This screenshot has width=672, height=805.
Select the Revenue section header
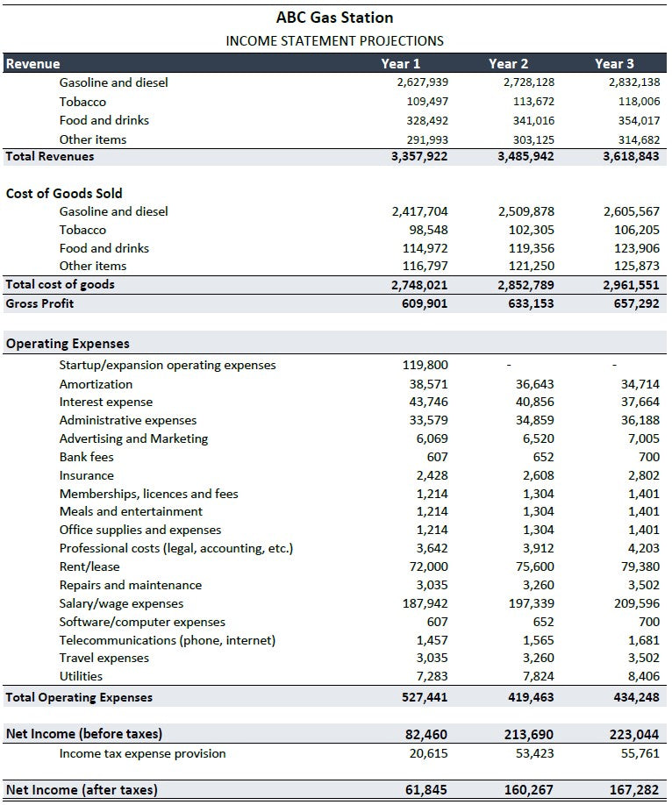(x=33, y=63)
